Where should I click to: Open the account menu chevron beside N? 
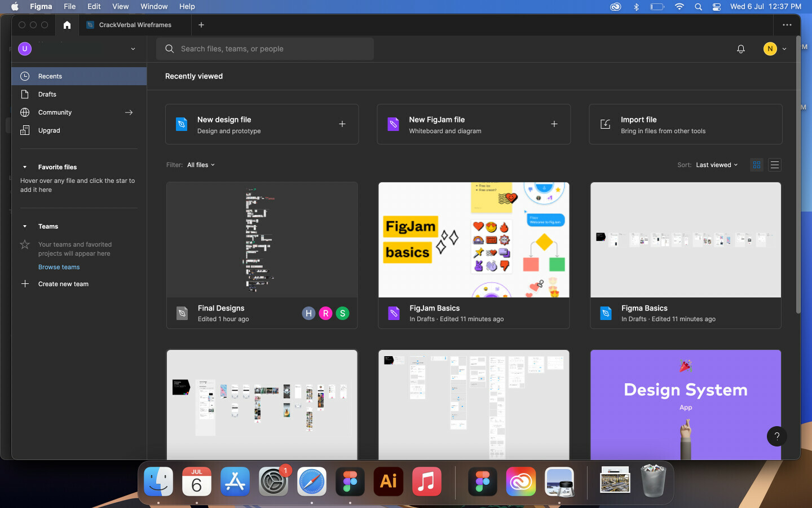(784, 49)
